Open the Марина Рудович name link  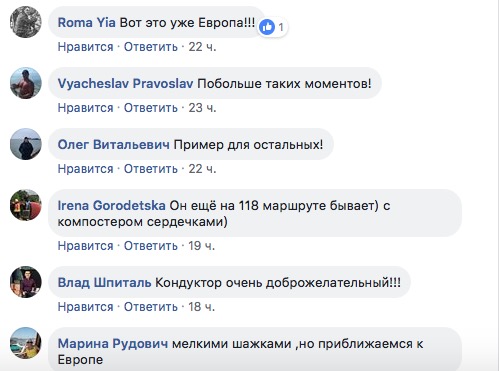point(113,344)
